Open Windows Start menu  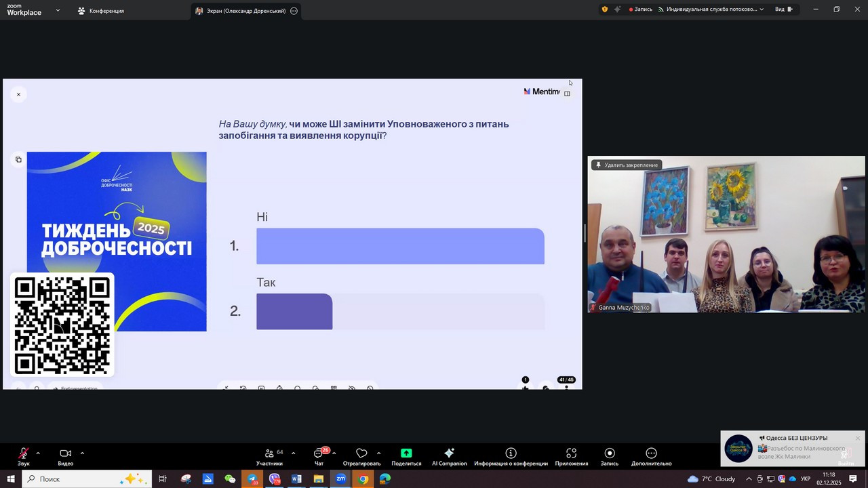tap(11, 479)
